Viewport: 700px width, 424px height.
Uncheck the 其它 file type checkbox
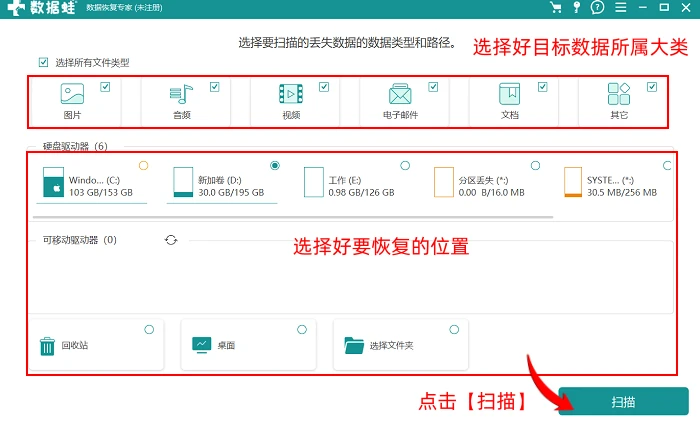point(652,87)
